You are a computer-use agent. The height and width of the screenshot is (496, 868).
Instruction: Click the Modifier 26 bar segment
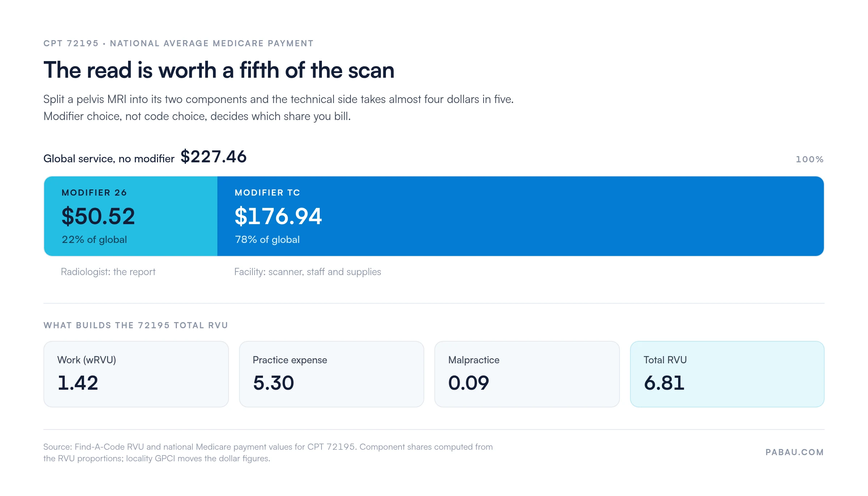pos(131,216)
